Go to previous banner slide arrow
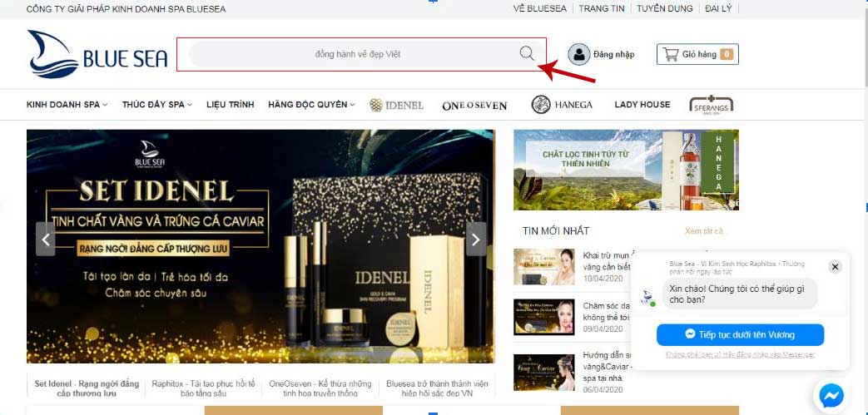Screen dimensions: 868x415 (46, 240)
